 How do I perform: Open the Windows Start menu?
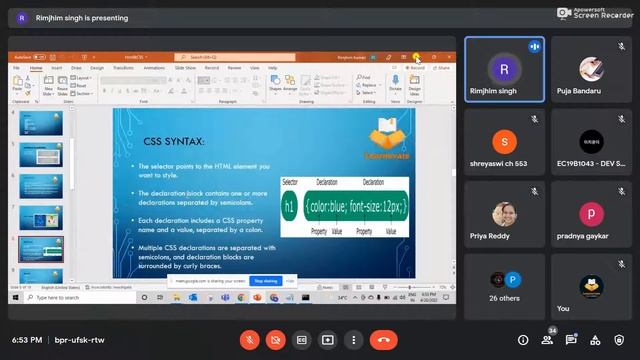pyautogui.click(x=16, y=298)
